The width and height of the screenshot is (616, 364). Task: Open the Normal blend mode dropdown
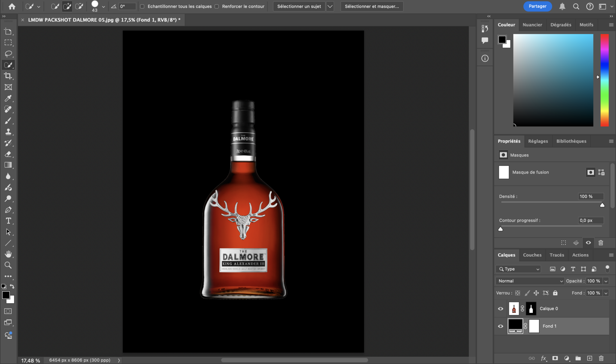point(530,281)
